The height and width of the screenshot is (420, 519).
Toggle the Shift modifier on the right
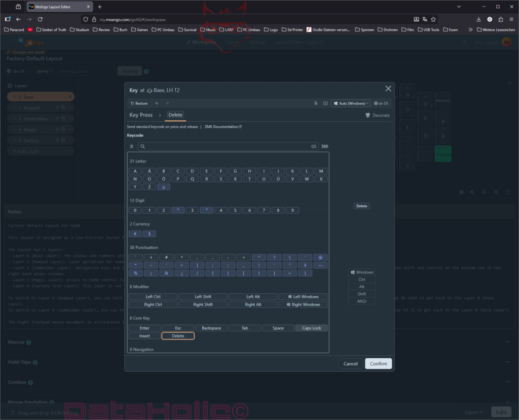click(x=361, y=294)
